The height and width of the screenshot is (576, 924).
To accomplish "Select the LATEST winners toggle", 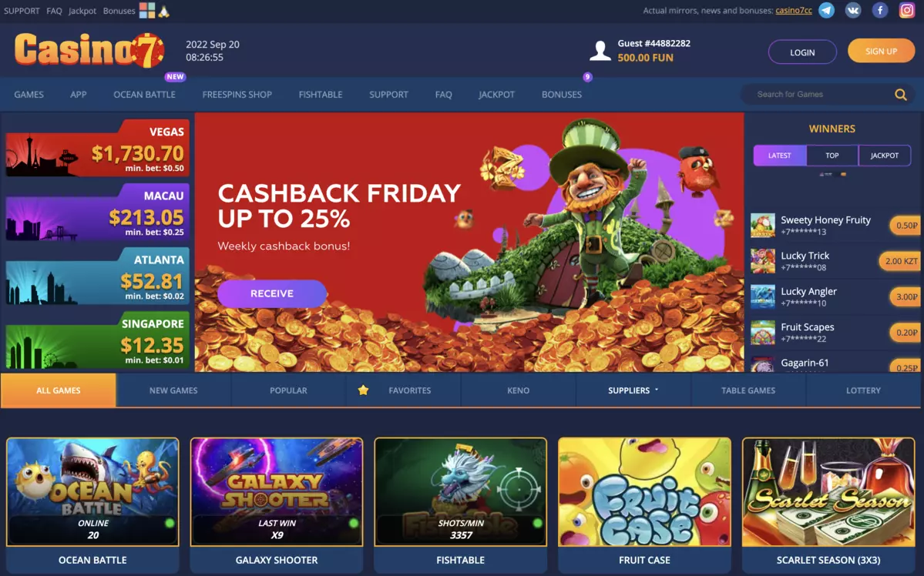I will tap(780, 156).
